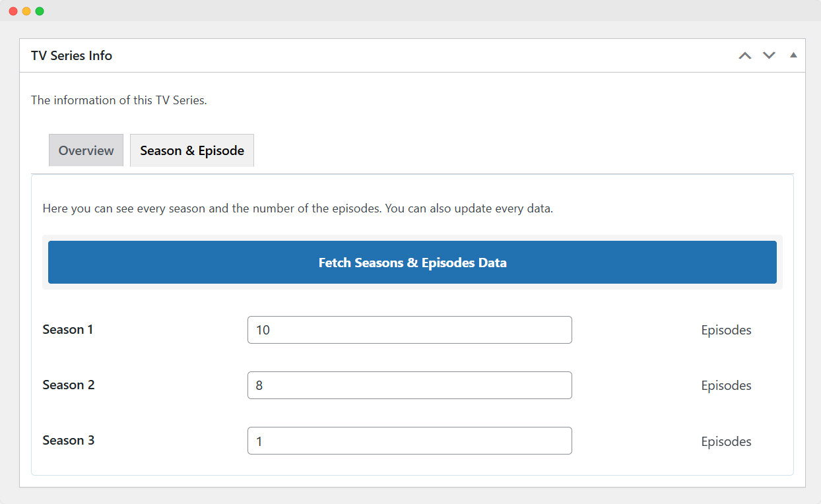The width and height of the screenshot is (821, 504).
Task: Click the Episodes text beside Season 2
Action: click(x=726, y=385)
